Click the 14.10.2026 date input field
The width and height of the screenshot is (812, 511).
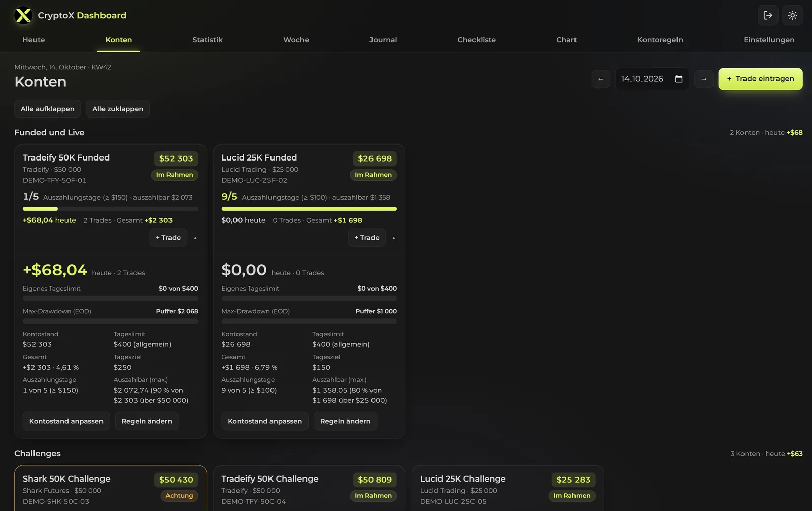coord(652,79)
